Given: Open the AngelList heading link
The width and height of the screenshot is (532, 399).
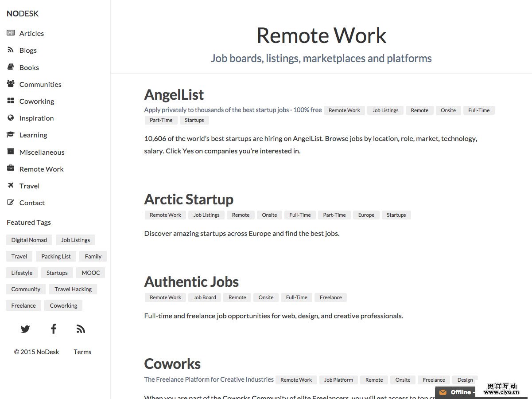Looking at the screenshot, I should pos(174,94).
